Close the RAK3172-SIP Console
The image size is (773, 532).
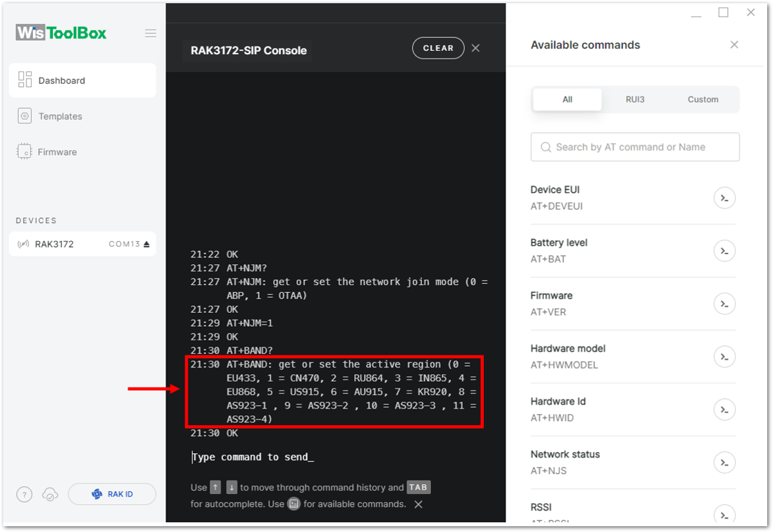(476, 48)
